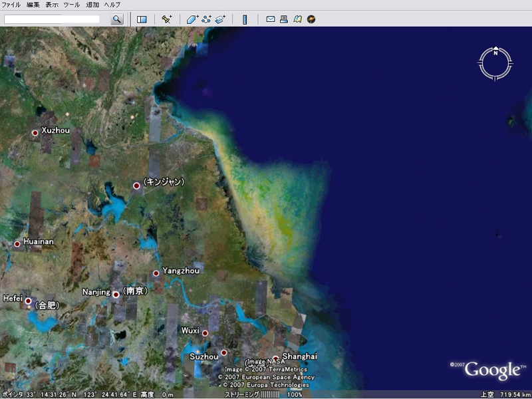Click the Wuxi placemark dot
Screen dimensions: 532x399
coord(205,333)
